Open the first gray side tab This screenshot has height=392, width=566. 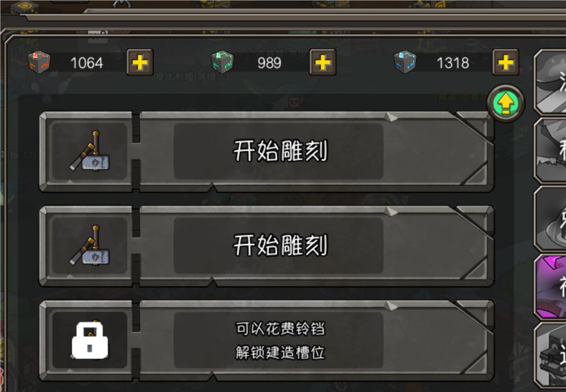tap(550, 82)
